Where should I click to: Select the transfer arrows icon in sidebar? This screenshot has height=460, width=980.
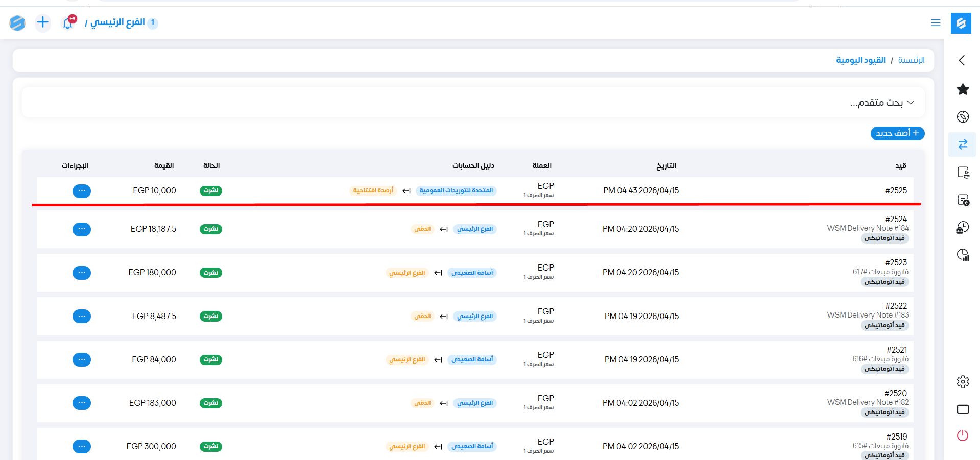coord(963,144)
